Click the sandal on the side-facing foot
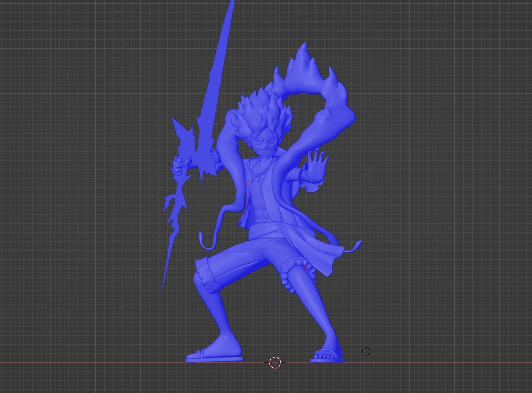The width and height of the screenshot is (532, 393). (214, 356)
